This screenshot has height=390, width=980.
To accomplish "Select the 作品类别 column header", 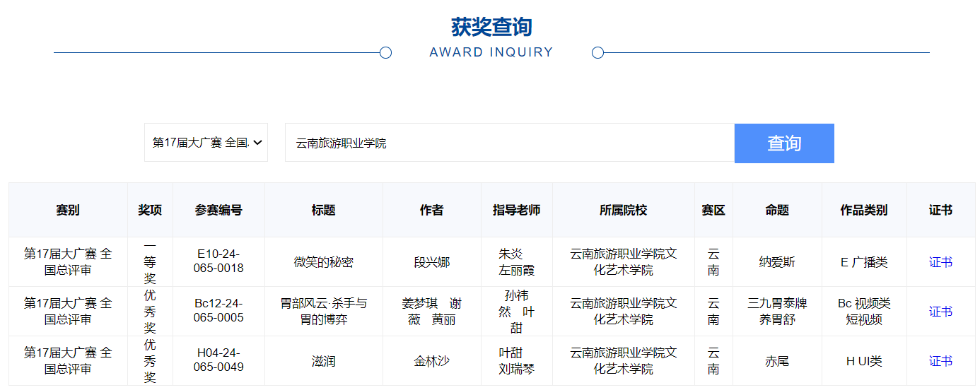I will point(863,210).
